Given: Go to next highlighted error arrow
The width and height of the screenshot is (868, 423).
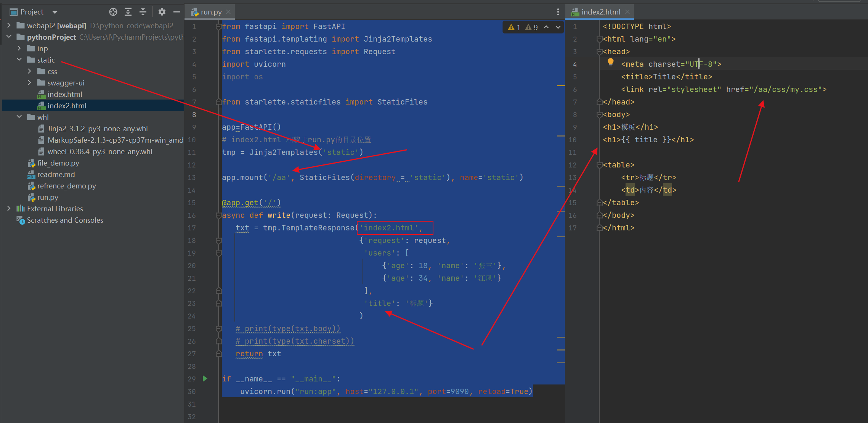Looking at the screenshot, I should 558,27.
